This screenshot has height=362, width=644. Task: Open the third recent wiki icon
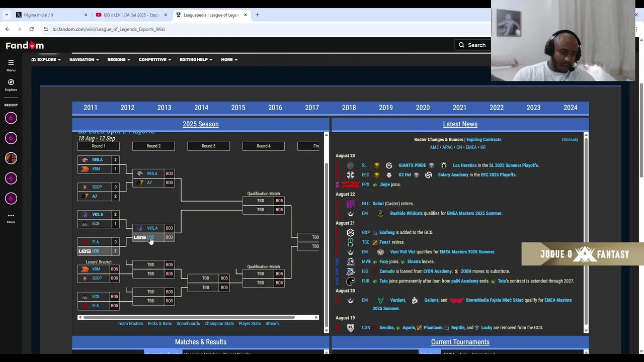tap(11, 158)
